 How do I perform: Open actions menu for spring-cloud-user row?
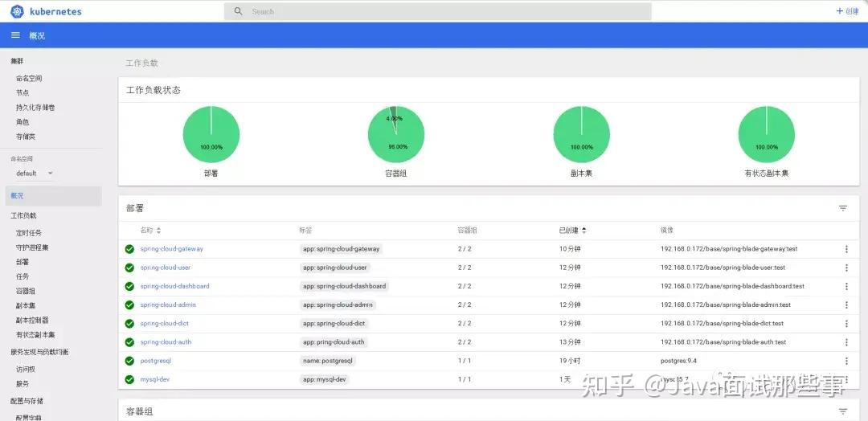pos(845,268)
